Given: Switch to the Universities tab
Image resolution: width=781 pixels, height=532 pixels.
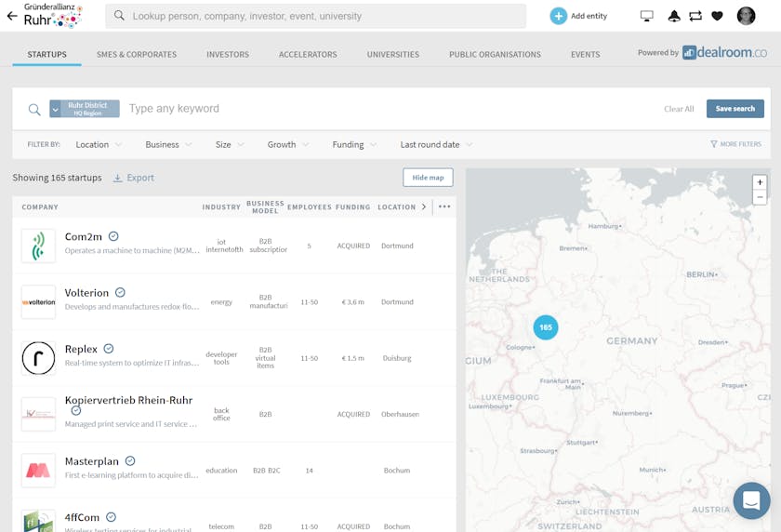Looking at the screenshot, I should (392, 55).
